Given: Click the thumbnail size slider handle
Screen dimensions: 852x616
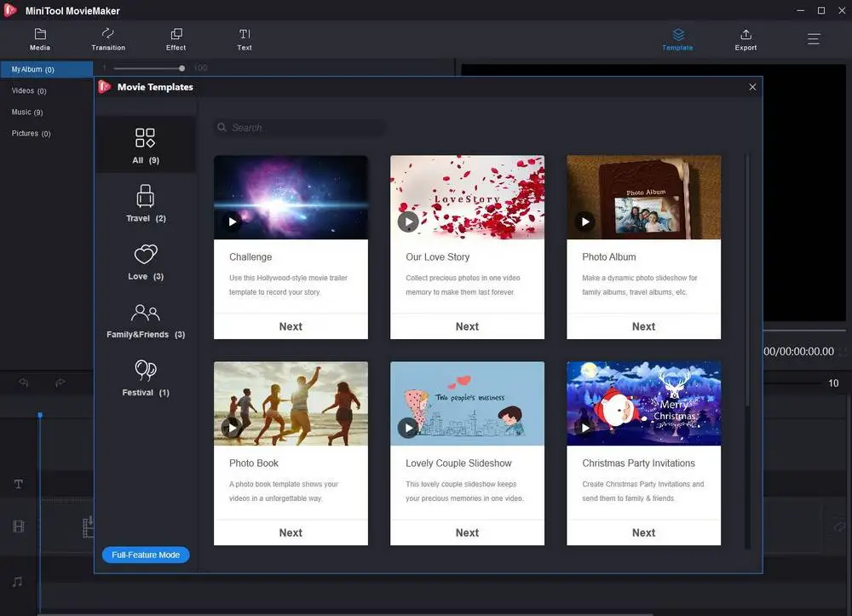Looking at the screenshot, I should (x=181, y=68).
